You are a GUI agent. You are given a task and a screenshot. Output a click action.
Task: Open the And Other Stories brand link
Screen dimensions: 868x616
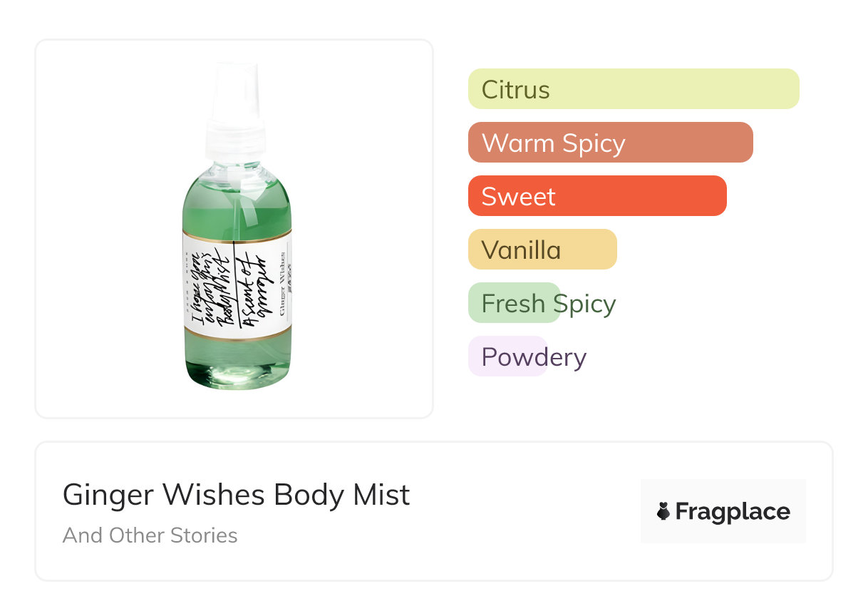(x=150, y=535)
